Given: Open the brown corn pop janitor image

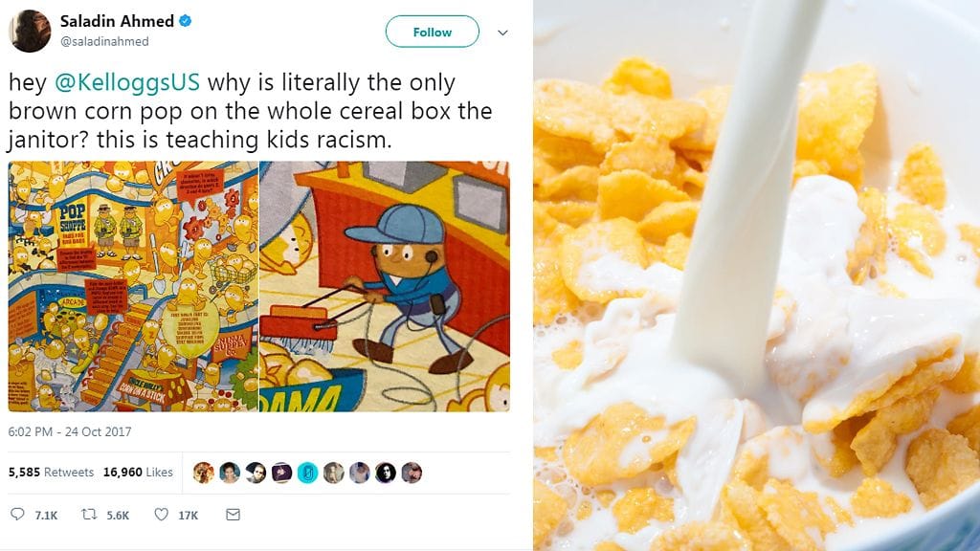Looking at the screenshot, I should (385, 287).
